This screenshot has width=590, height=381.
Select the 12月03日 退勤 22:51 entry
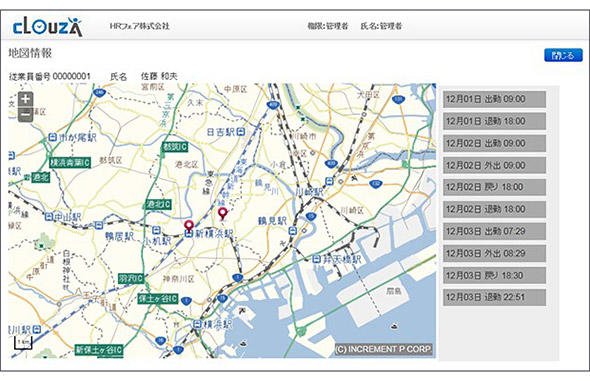point(494,297)
